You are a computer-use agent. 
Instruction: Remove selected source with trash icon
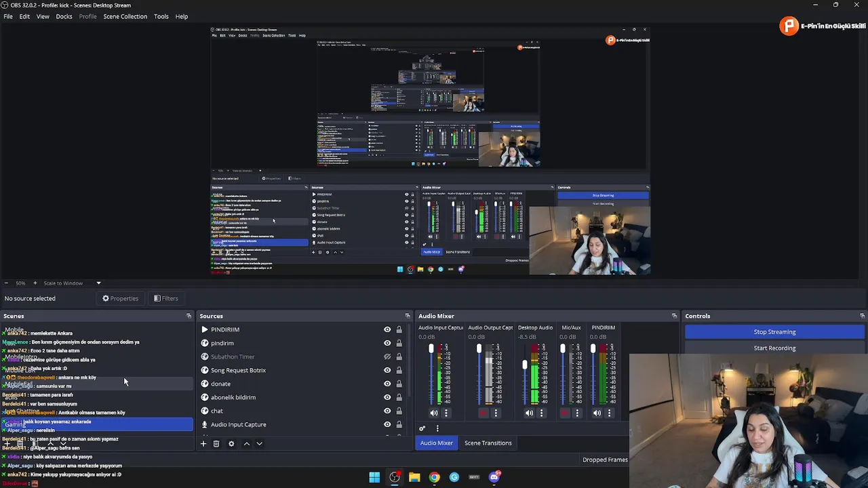[x=216, y=443]
